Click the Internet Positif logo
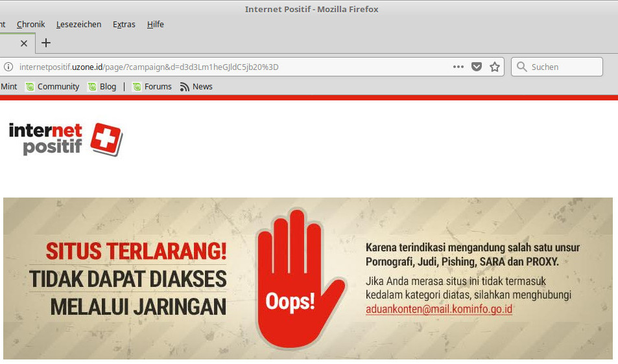Viewport: 618px width, 364px height. (x=65, y=139)
